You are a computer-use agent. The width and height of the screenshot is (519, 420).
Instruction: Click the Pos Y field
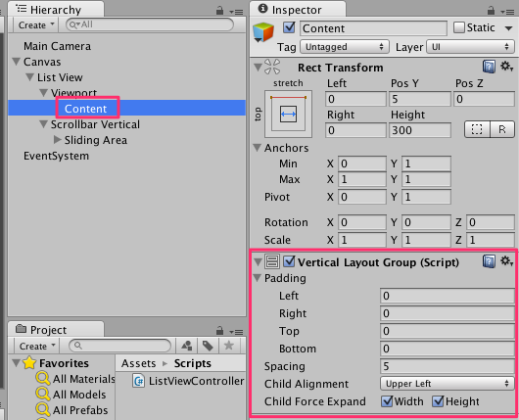click(420, 99)
